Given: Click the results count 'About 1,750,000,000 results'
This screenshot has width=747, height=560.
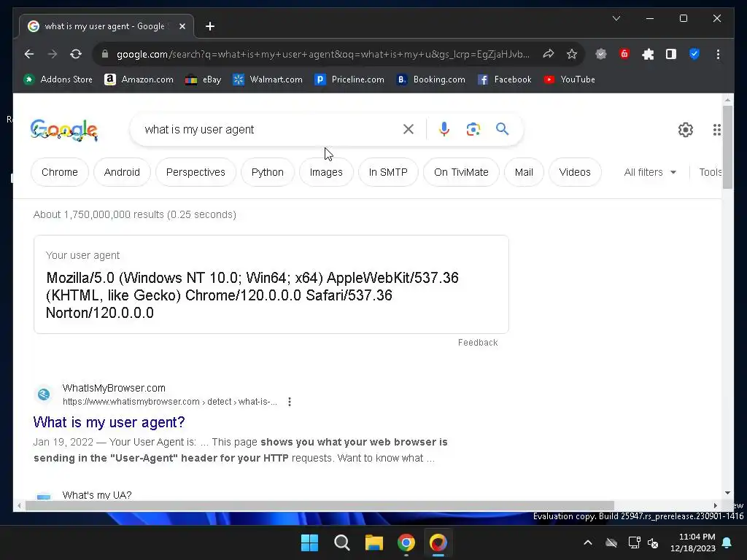Looking at the screenshot, I should (x=135, y=214).
